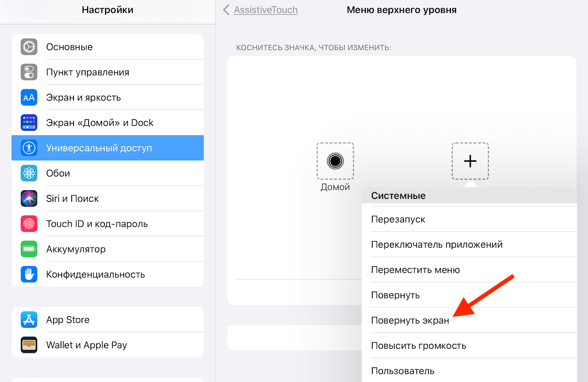Add new icon with plus slot
The height and width of the screenshot is (382, 588).
click(470, 161)
